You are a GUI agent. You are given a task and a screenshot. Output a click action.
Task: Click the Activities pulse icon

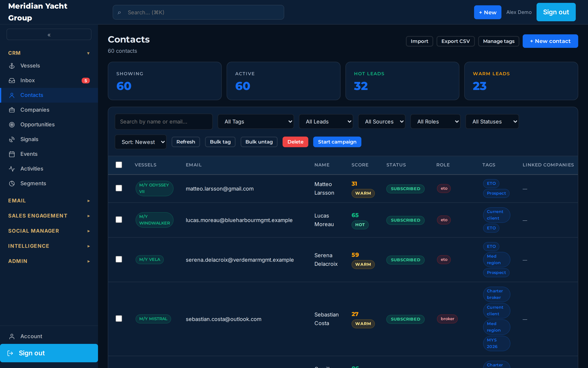coord(12,169)
